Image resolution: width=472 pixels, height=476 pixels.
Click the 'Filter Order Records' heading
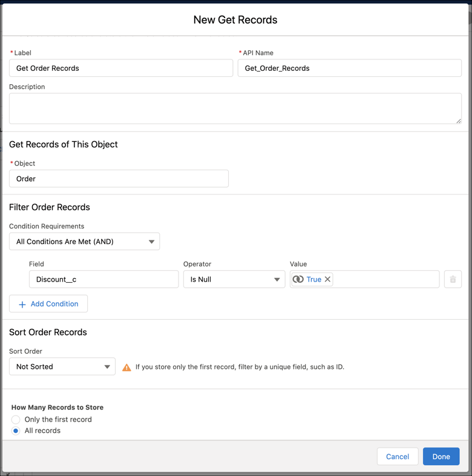click(50, 207)
